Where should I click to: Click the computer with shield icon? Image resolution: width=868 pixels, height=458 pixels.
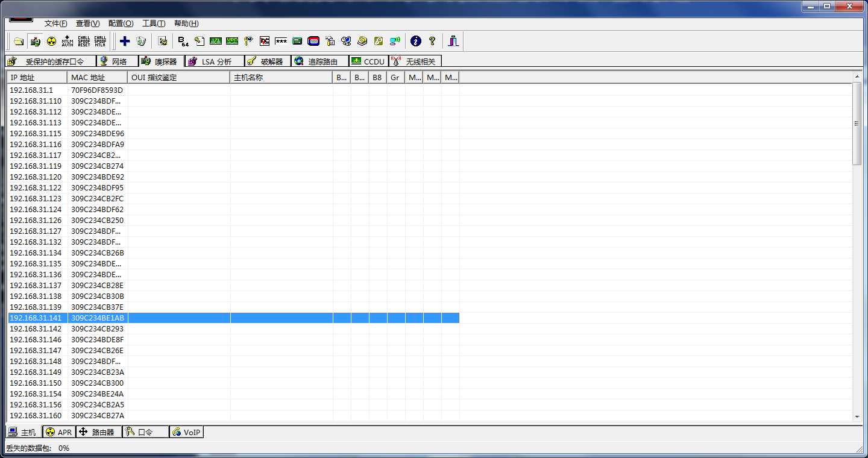point(346,41)
